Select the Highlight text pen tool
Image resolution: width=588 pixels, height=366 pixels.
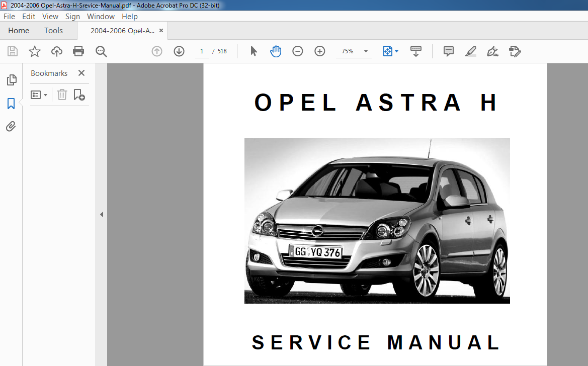coord(471,51)
